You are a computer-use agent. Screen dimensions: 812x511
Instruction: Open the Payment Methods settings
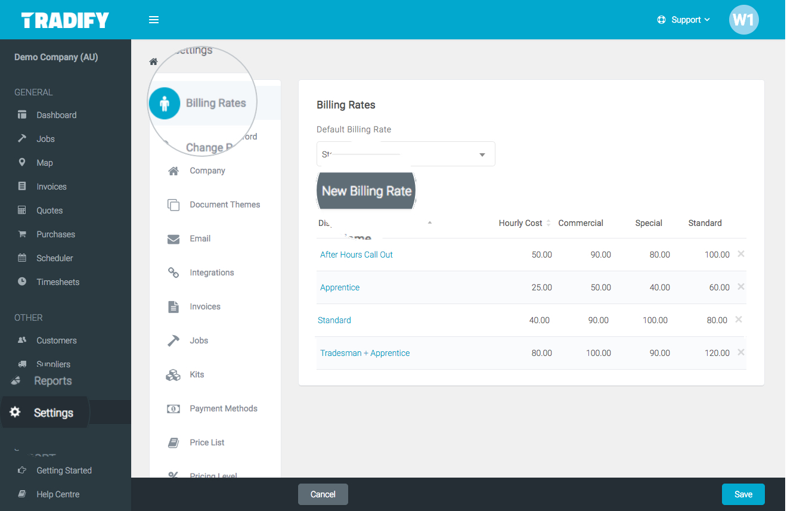(x=223, y=408)
